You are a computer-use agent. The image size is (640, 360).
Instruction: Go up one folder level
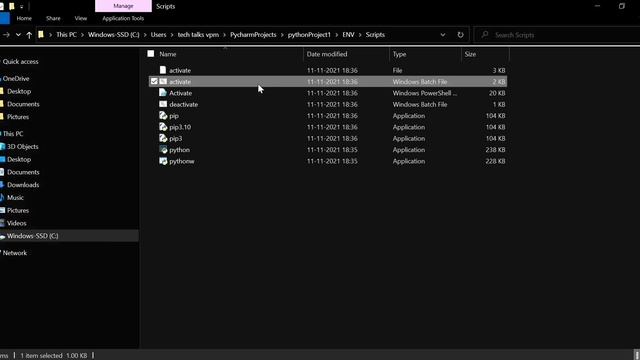tap(29, 35)
